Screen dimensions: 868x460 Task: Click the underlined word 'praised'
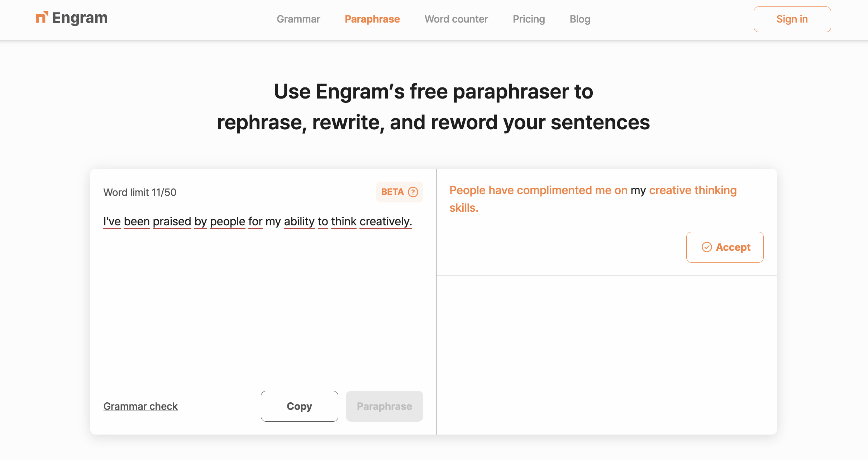click(x=172, y=221)
